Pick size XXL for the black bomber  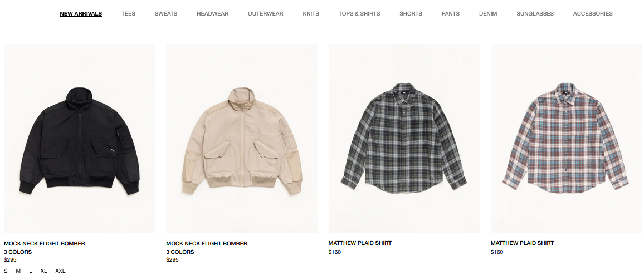tap(60, 271)
